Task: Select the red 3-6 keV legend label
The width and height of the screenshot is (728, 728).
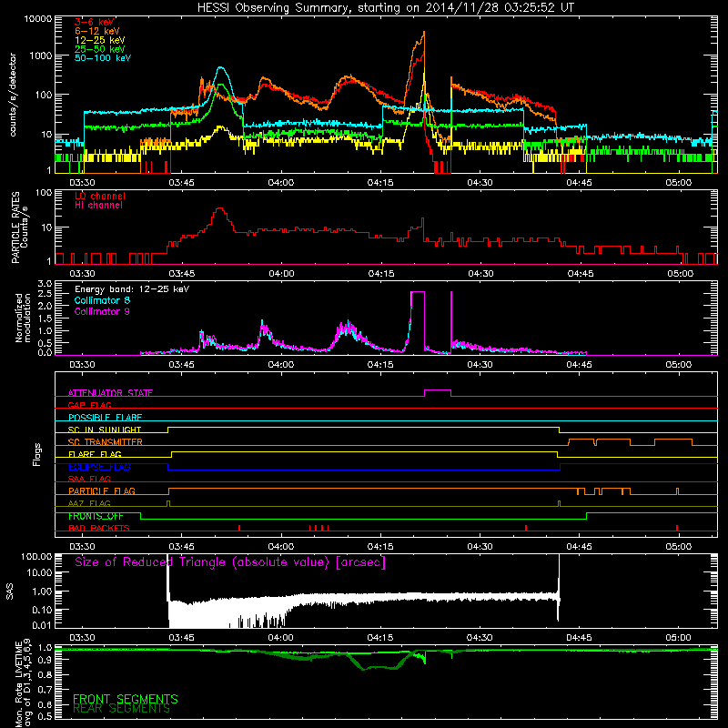Action: tap(95, 22)
